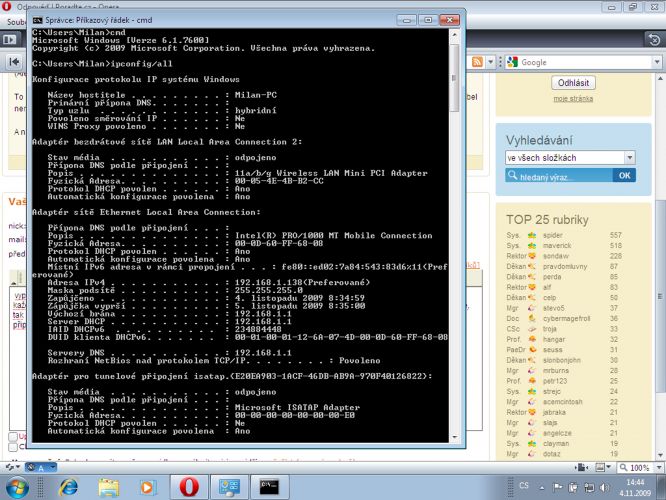666x500 pixels.
Task: Click the cmd window title bar icon
Action: pyautogui.click(x=37, y=20)
